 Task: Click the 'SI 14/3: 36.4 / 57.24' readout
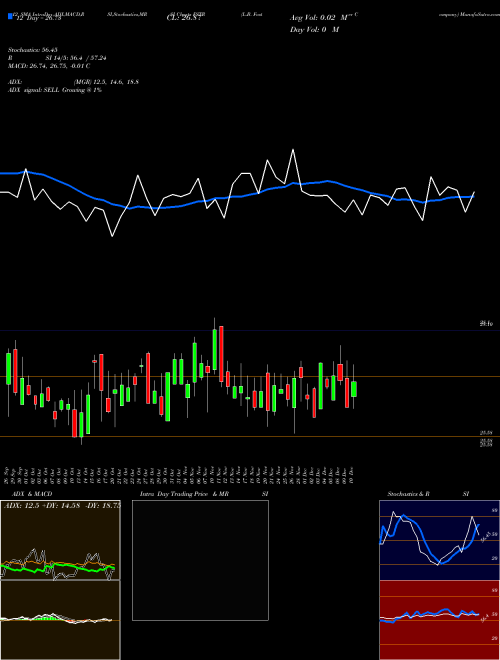(x=76, y=58)
